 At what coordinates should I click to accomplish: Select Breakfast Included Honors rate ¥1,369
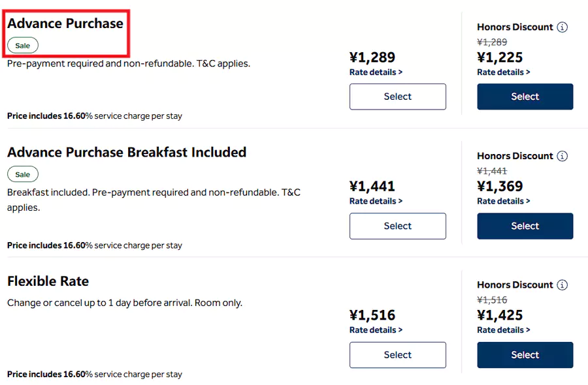tap(525, 226)
